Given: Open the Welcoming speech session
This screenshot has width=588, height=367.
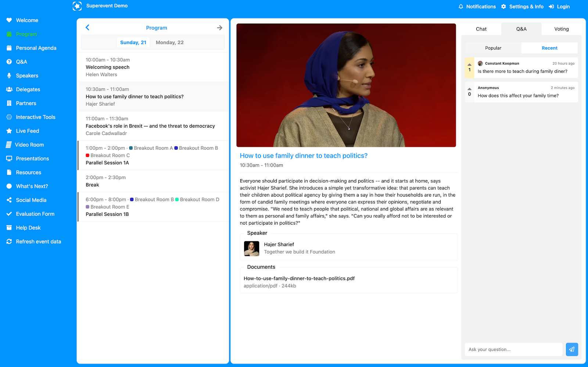Looking at the screenshot, I should point(153,67).
